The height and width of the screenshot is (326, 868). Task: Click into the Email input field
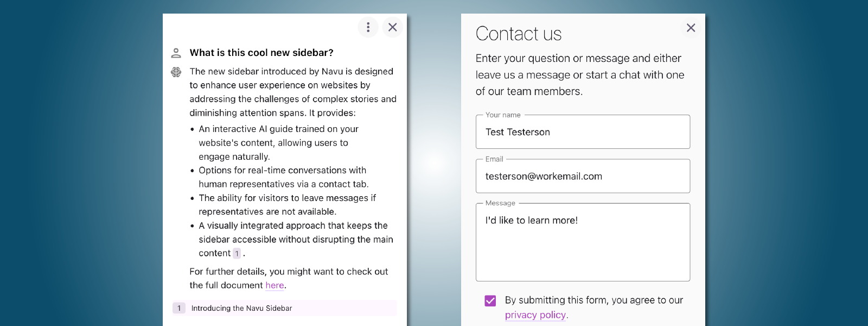pos(583,176)
